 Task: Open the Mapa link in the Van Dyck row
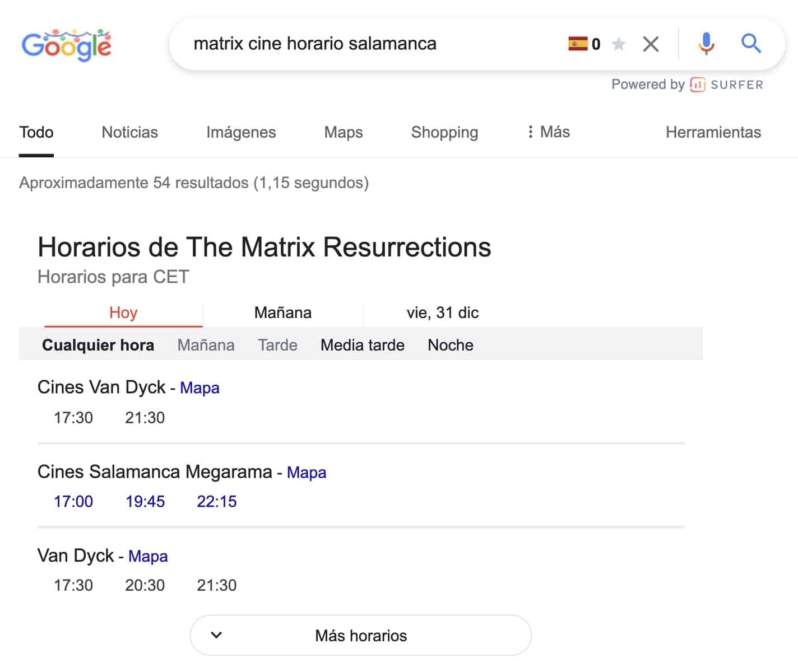(148, 556)
